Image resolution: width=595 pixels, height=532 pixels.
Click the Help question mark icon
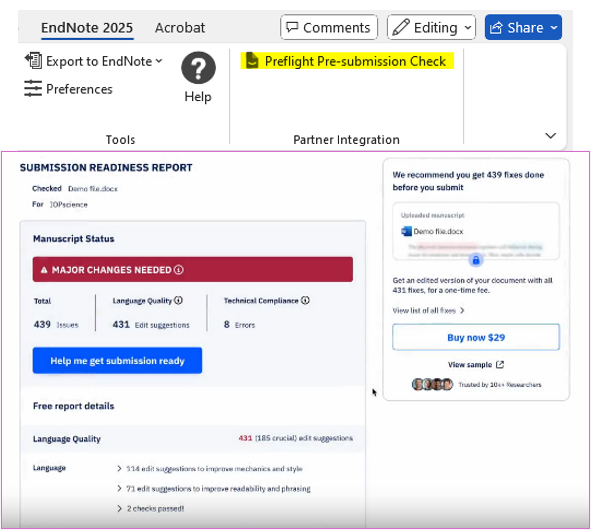198,68
